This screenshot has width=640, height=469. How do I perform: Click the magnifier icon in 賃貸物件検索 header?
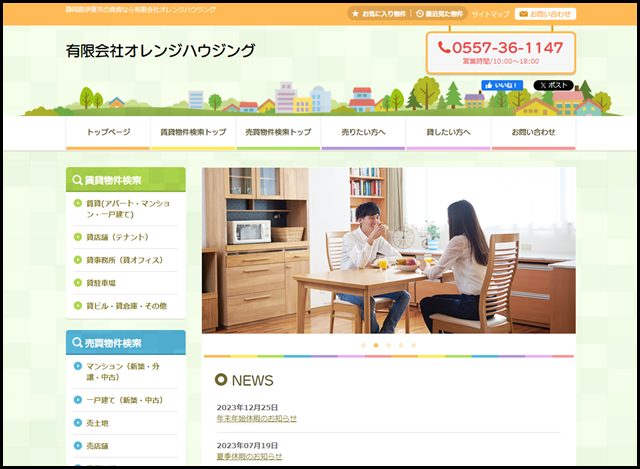(77, 180)
